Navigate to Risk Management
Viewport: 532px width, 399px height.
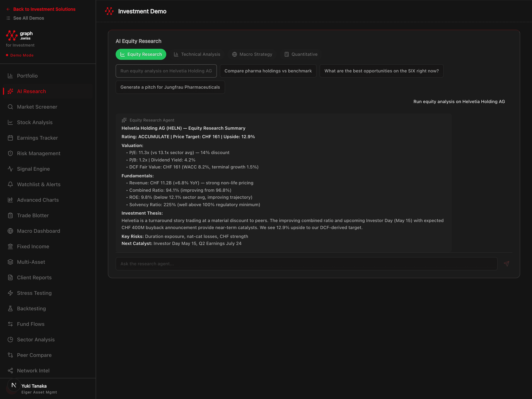click(x=48, y=154)
